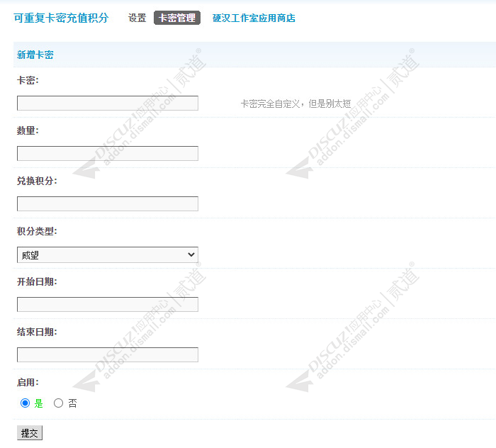This screenshot has width=496, height=448.
Task: Click the 结束日期 label
Action: click(37, 332)
